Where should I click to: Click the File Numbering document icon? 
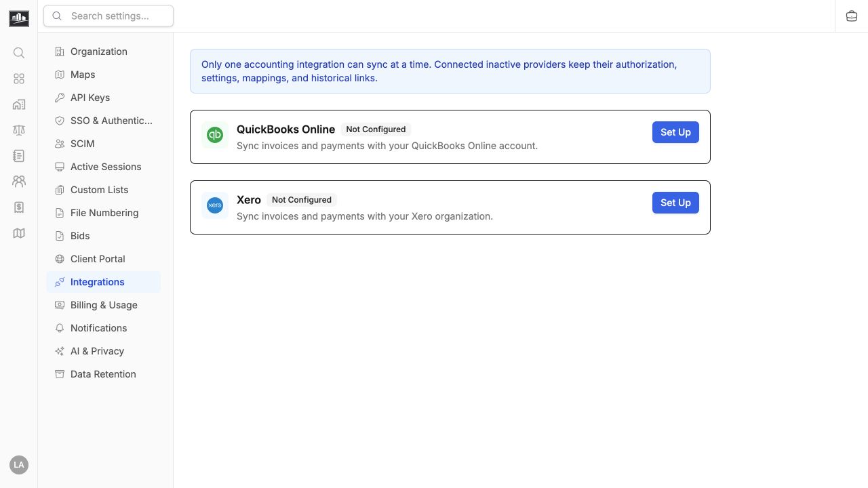[60, 213]
